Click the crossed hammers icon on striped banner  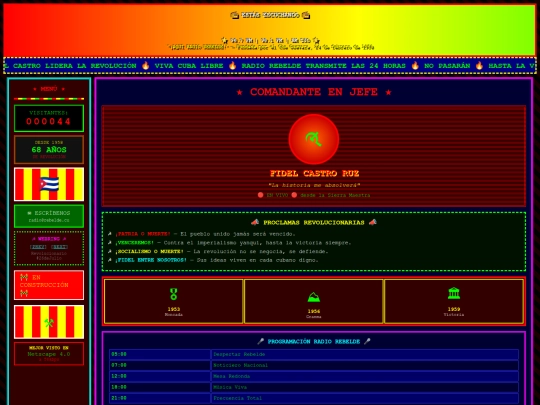[49, 323]
